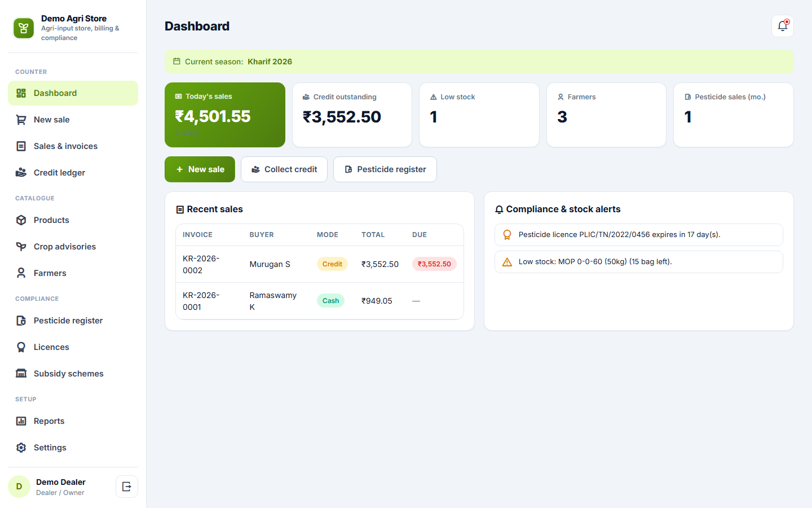The height and width of the screenshot is (508, 812).
Task: Click the Reports chart icon
Action: click(x=21, y=421)
